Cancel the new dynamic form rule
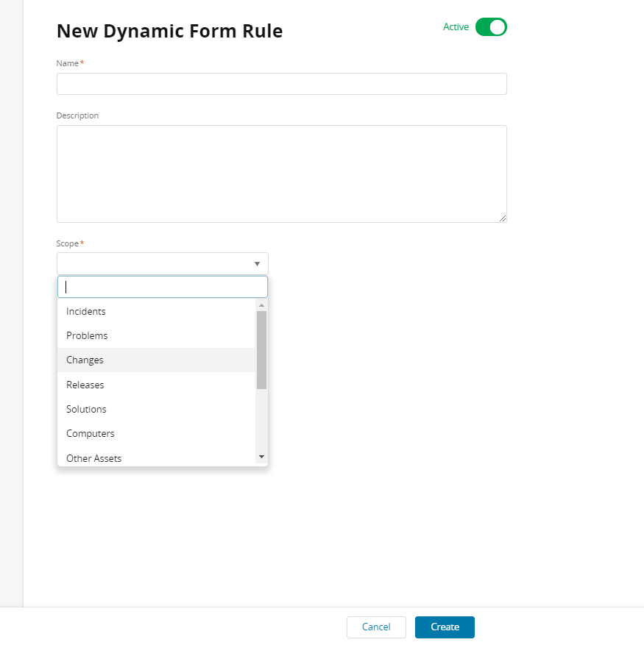The image size is (644, 645). tap(376, 627)
